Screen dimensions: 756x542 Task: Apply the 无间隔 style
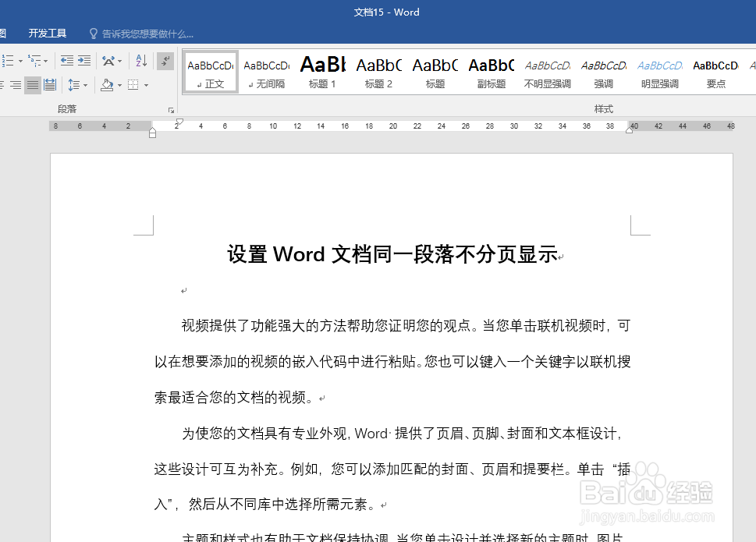point(267,73)
